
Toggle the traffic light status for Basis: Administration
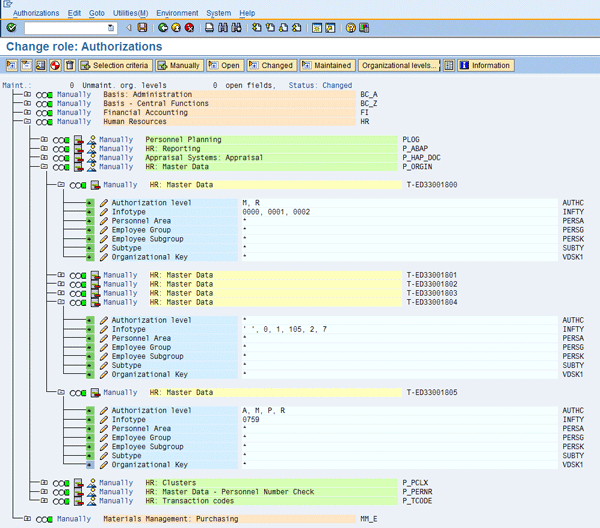(x=45, y=95)
